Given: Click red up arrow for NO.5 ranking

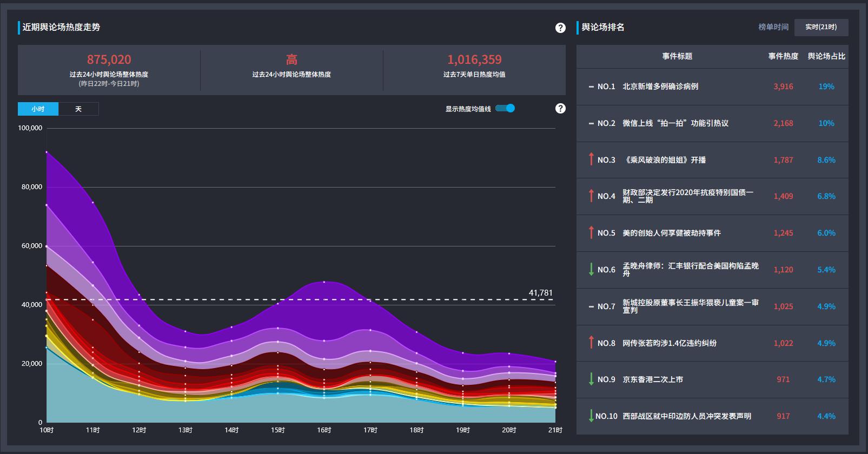Looking at the screenshot, I should point(591,232).
